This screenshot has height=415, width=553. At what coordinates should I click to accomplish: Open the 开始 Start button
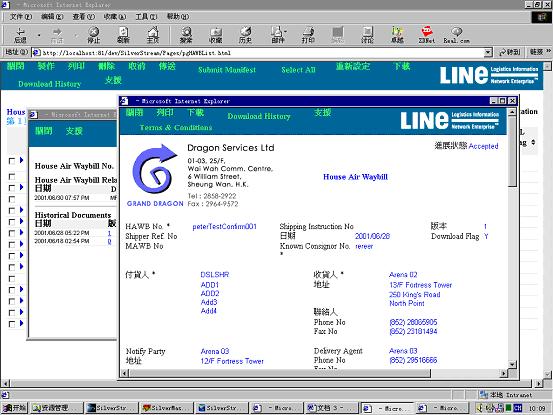(14, 408)
